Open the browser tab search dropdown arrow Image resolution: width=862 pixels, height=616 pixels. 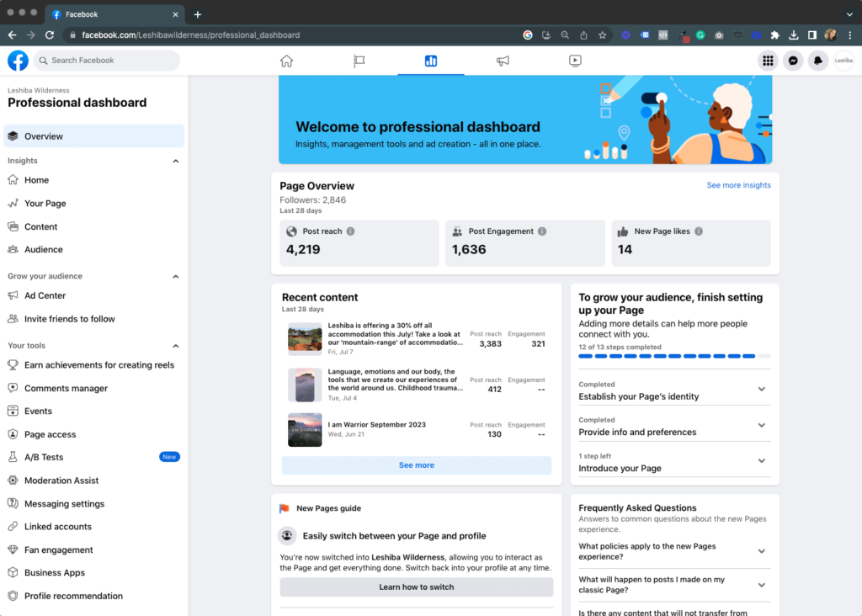(x=849, y=14)
